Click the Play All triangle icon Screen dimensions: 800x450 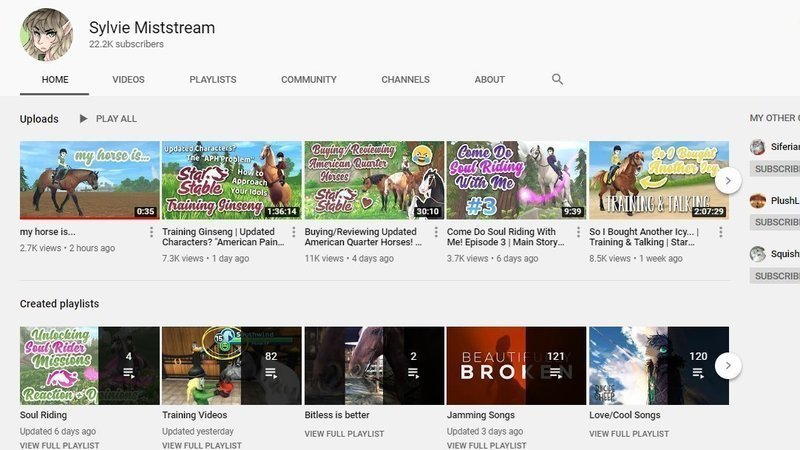point(83,119)
